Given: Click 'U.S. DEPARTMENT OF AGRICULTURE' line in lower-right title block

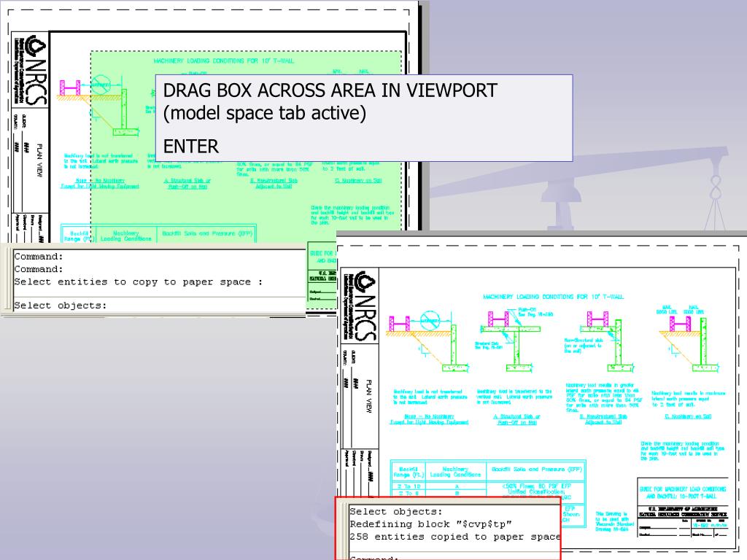Looking at the screenshot, I should pos(683,508).
